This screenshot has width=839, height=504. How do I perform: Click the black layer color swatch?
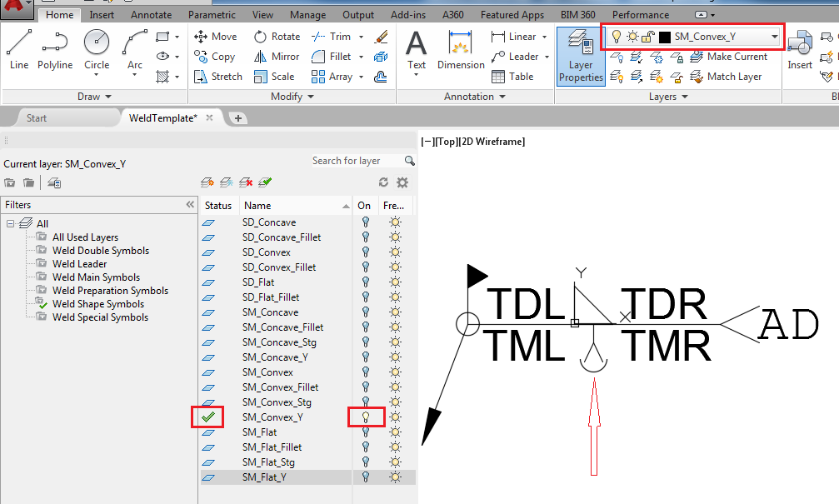[x=665, y=37]
